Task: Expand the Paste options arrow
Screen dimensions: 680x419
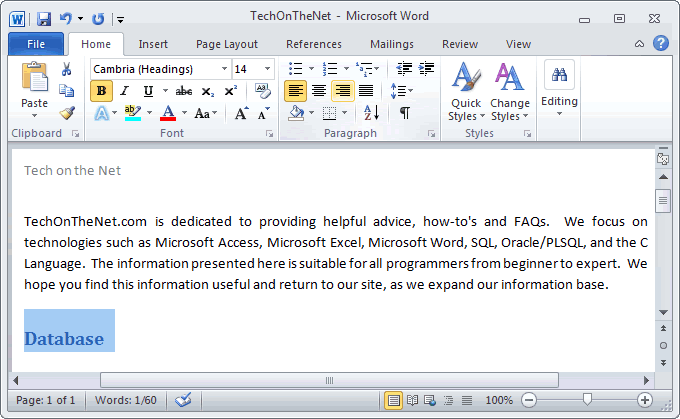Action: click(34, 115)
